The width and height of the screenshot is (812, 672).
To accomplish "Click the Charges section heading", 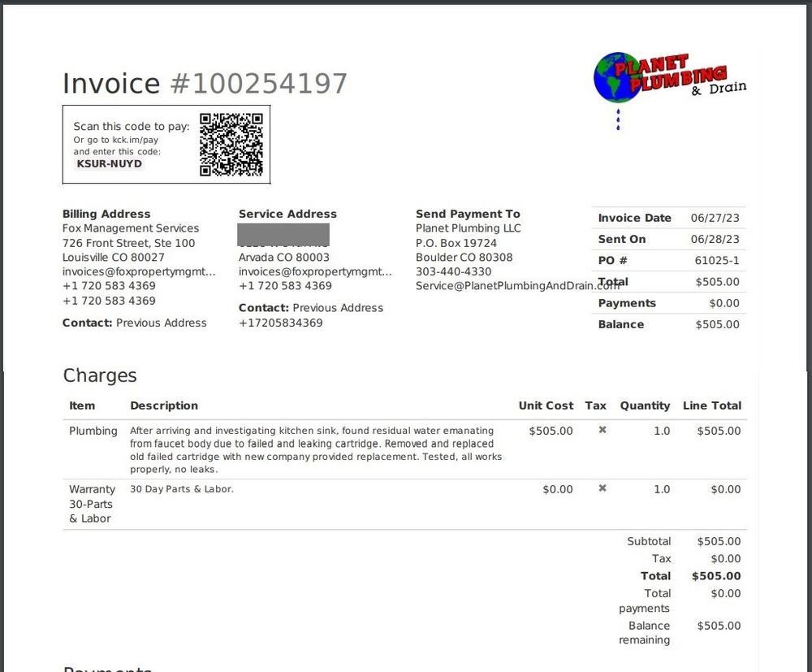I will tap(100, 375).
